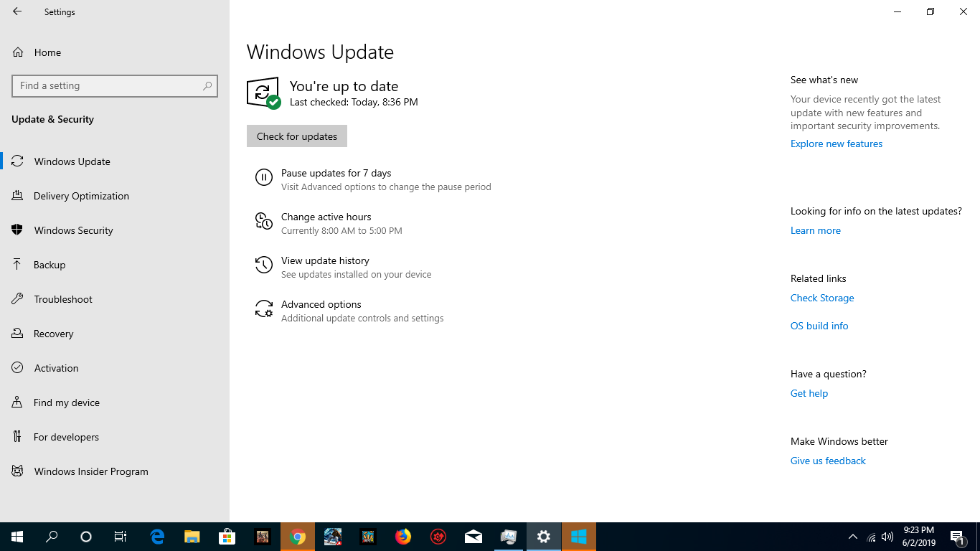
Task: Click the Get help link
Action: tap(809, 393)
